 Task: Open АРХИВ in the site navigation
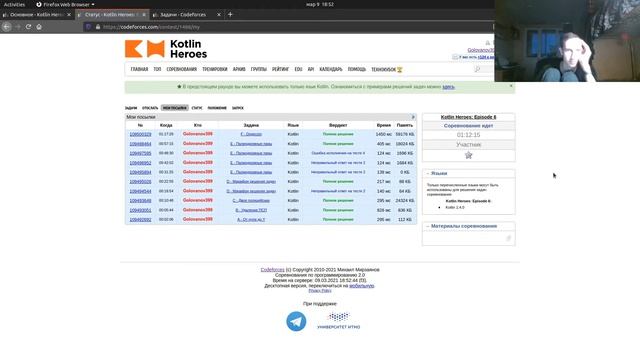(x=239, y=69)
